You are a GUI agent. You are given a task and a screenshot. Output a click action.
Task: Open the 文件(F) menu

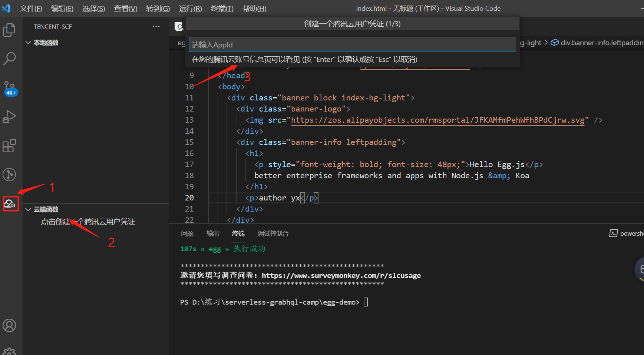pyautogui.click(x=31, y=9)
